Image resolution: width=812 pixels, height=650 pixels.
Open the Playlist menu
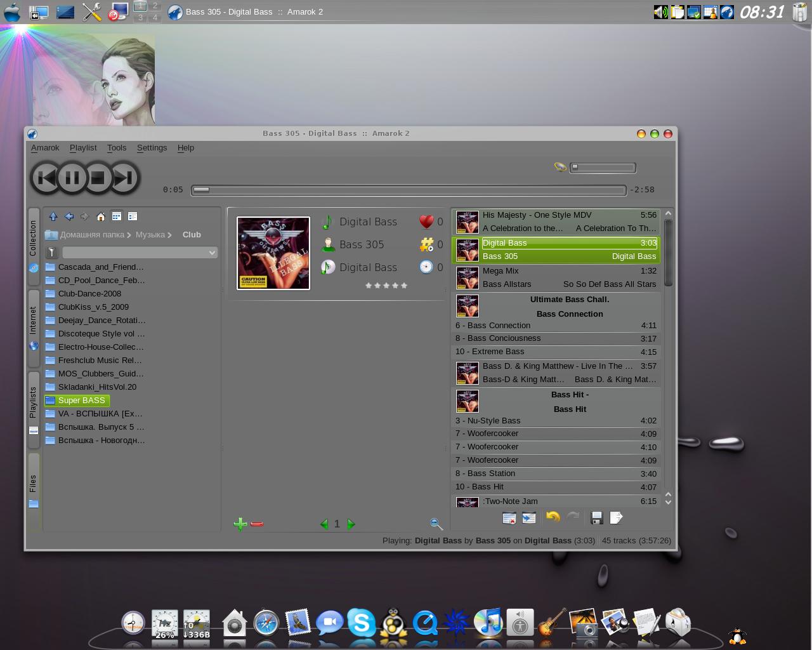[83, 147]
